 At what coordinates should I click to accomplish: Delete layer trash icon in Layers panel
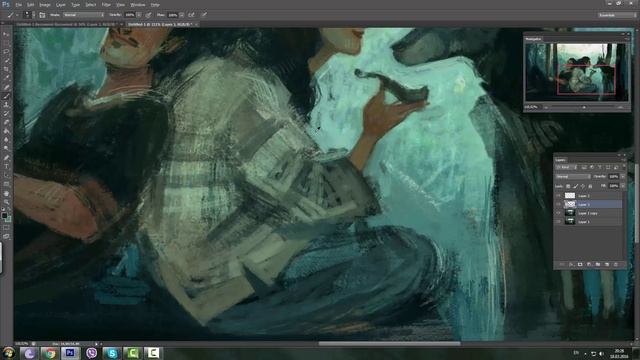click(x=616, y=264)
